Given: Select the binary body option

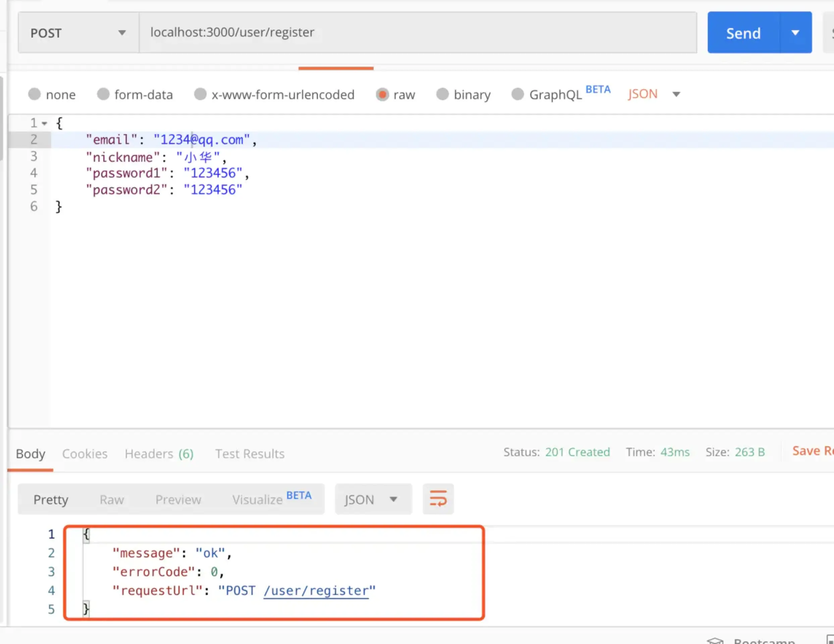Looking at the screenshot, I should coord(442,94).
